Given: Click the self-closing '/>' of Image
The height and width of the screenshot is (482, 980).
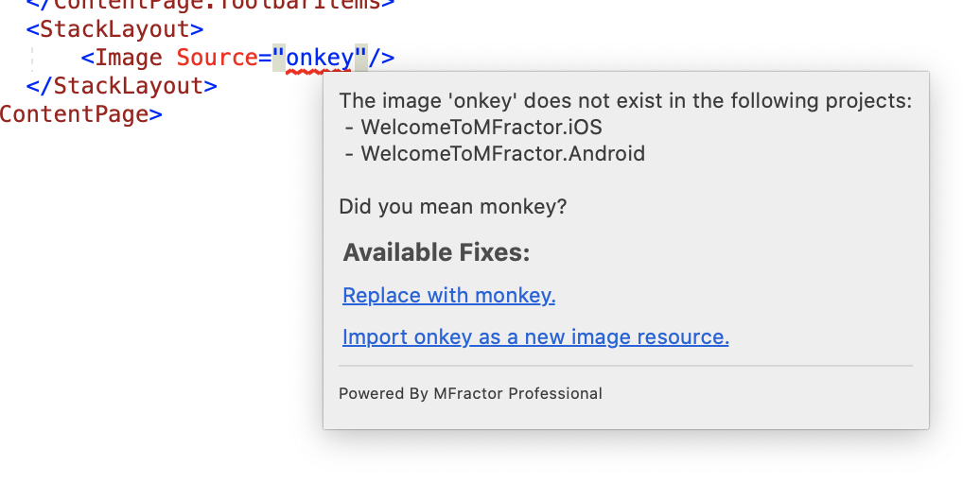Looking at the screenshot, I should pyautogui.click(x=381, y=58).
